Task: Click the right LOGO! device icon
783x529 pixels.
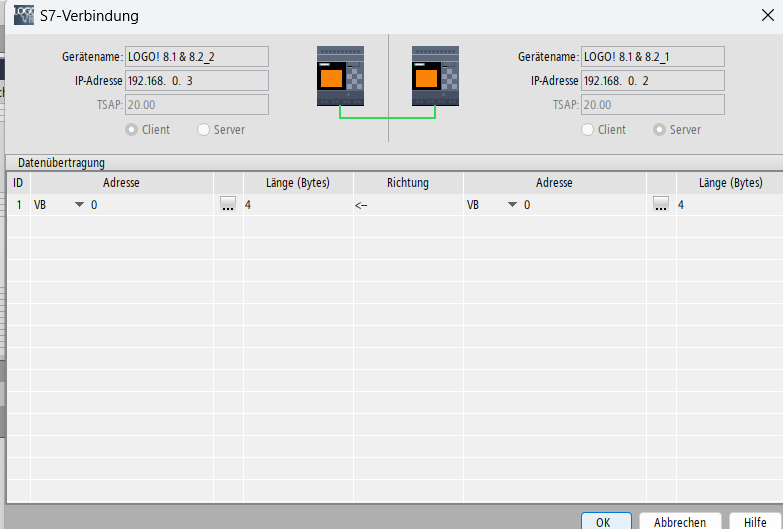Action: (x=435, y=76)
